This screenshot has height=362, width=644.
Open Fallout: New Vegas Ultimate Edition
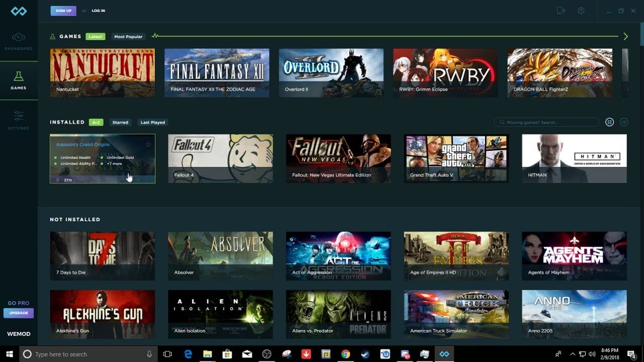[x=339, y=158]
